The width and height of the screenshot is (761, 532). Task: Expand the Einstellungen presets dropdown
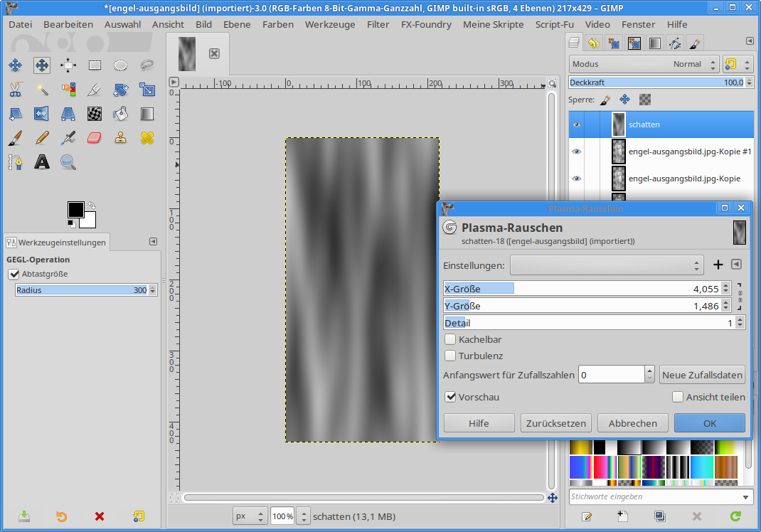coord(607,265)
